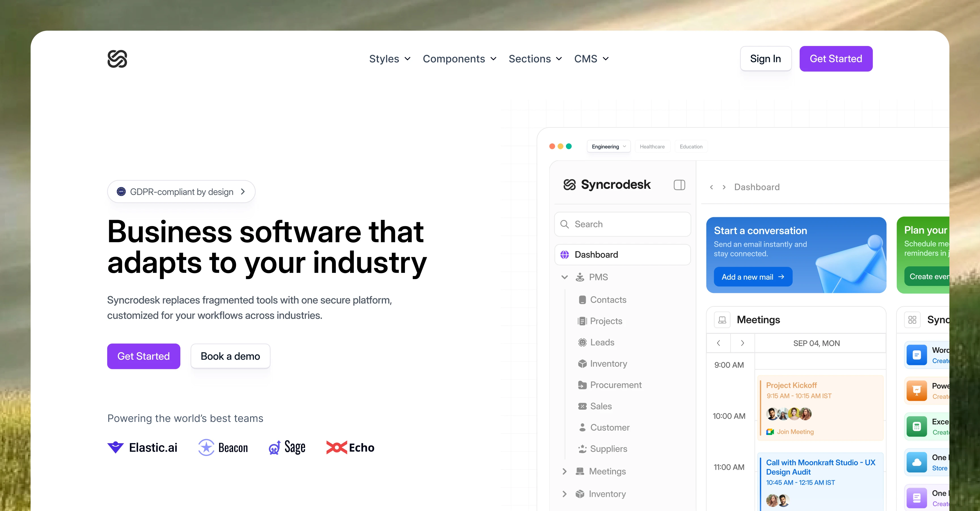The width and height of the screenshot is (980, 511).
Task: Open the Engineering industry dropdown
Action: coord(608,146)
